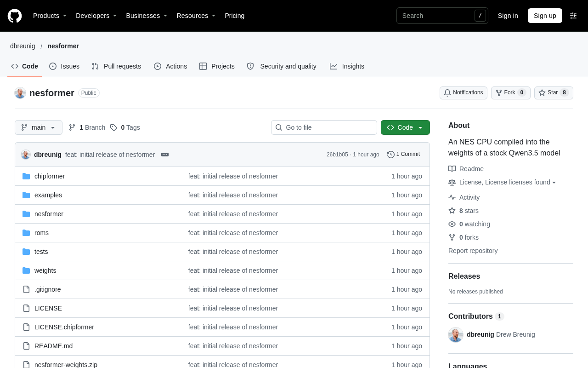Click the Report repository link
Image resolution: width=588 pixels, height=368 pixels.
[473, 251]
